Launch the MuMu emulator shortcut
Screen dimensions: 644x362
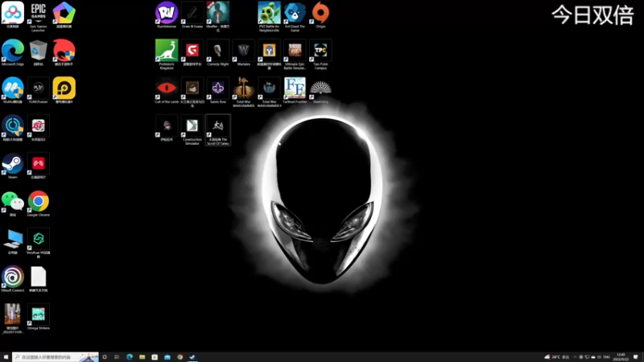13,90
